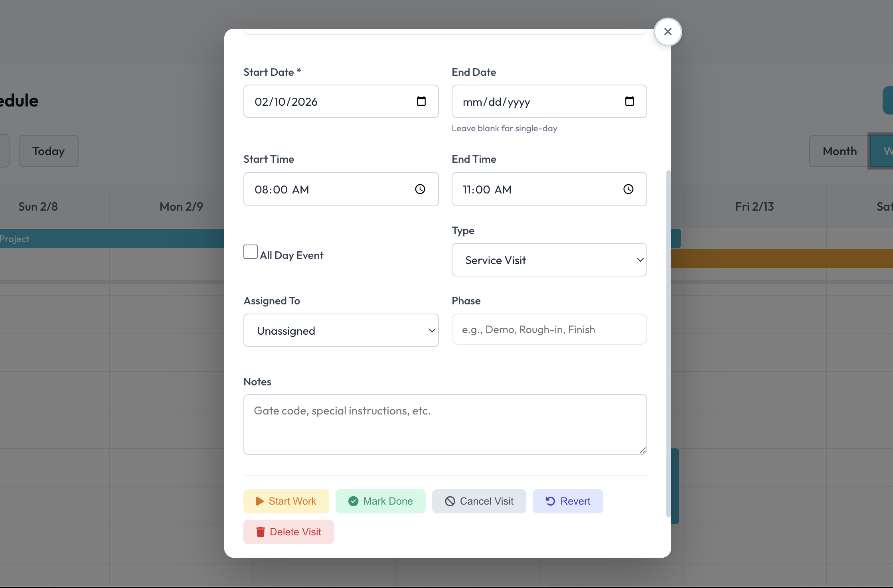
Task: Click the play icon on Start Work
Action: (x=260, y=501)
